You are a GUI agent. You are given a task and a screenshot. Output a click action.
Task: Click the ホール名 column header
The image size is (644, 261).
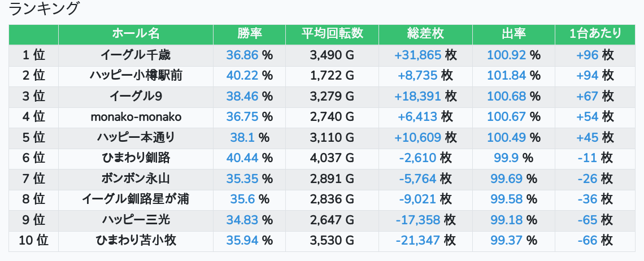point(136,34)
